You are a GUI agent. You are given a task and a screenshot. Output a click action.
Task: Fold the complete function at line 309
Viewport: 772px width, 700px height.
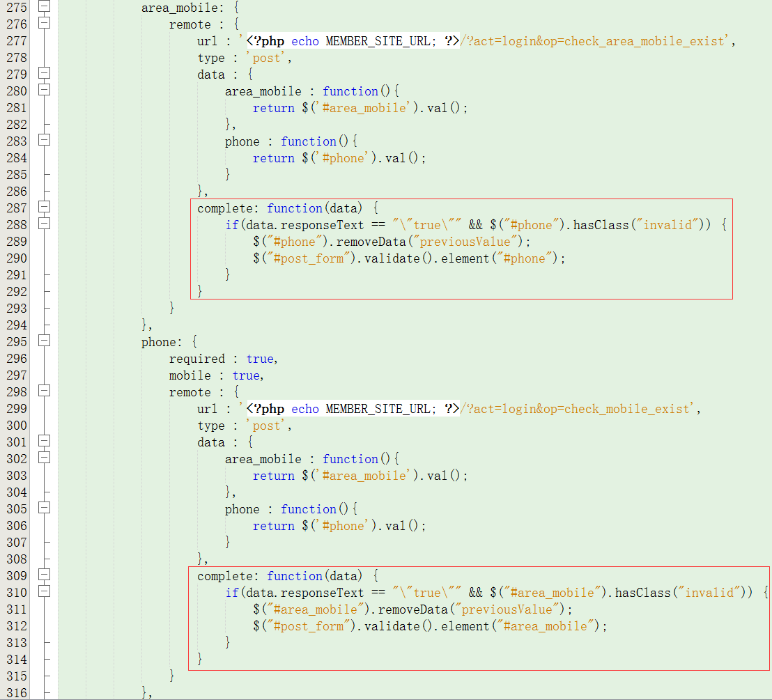(45, 576)
